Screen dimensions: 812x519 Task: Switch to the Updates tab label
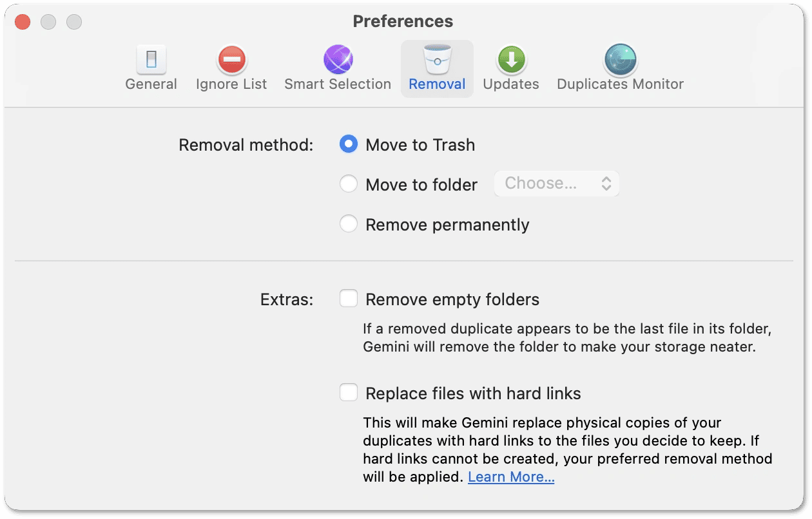pyautogui.click(x=511, y=84)
